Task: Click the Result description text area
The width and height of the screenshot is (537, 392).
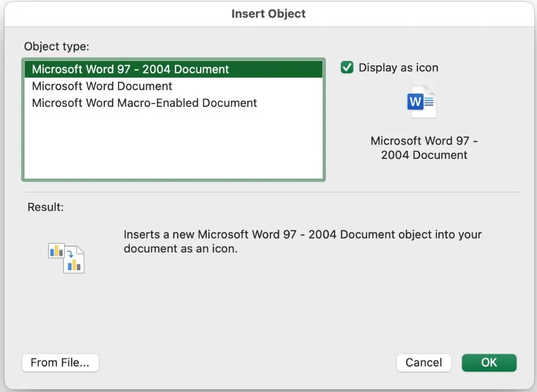Action: pos(303,241)
